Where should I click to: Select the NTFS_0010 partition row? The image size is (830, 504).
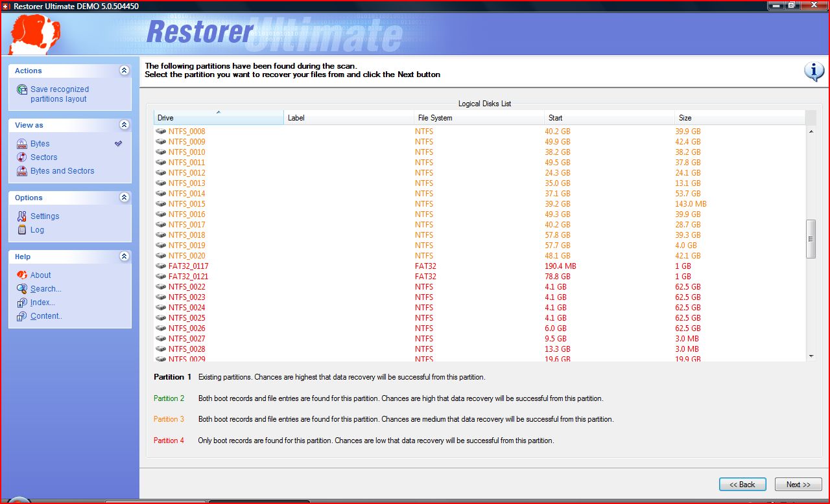pos(479,152)
